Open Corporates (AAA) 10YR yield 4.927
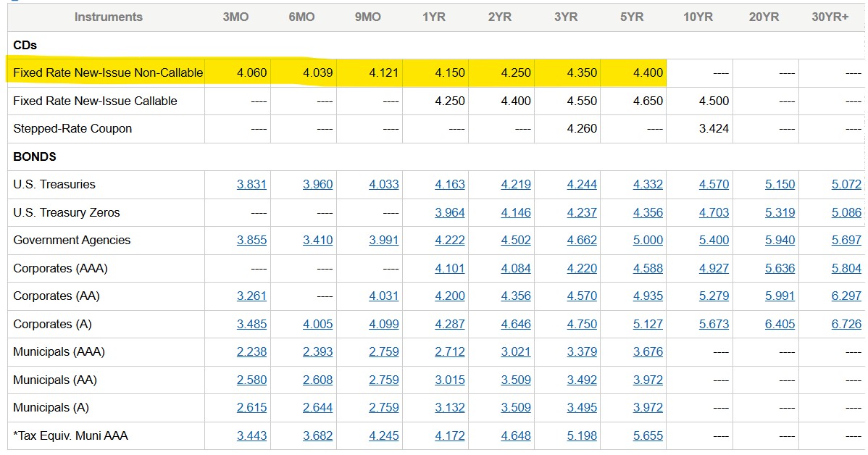 click(x=714, y=269)
